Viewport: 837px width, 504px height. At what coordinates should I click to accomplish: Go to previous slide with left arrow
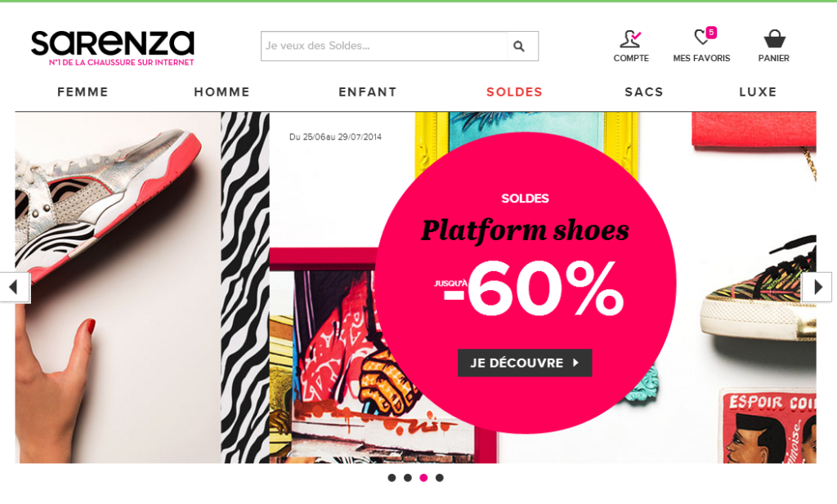click(15, 288)
